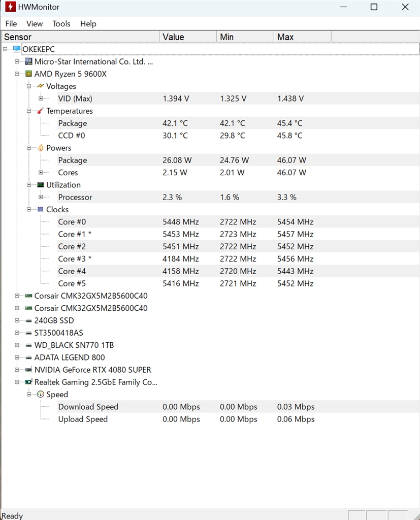This screenshot has width=420, height=520.
Task: Select the CCD #0 temperature row
Action: pos(238,135)
